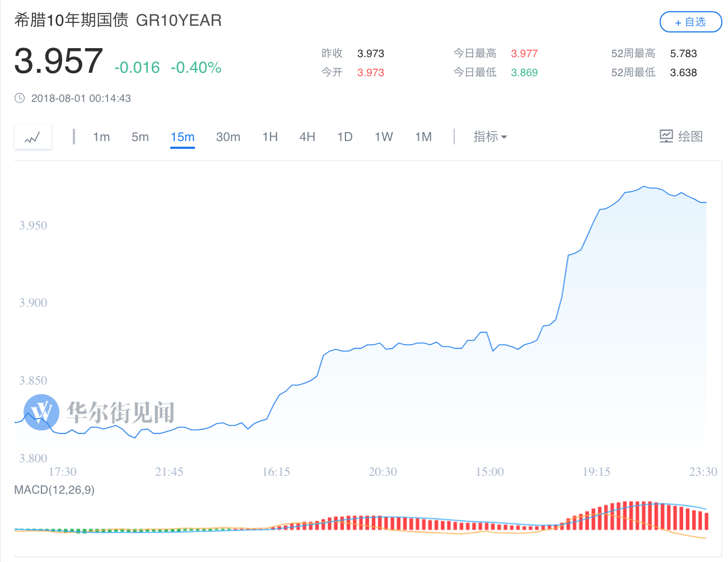The height and width of the screenshot is (562, 728).
Task: Click the 3.850 y-axis label
Action: pos(33,381)
